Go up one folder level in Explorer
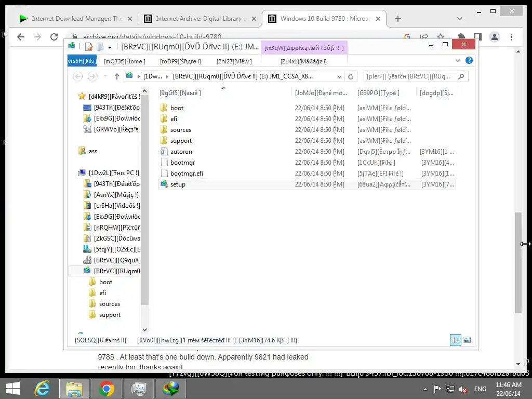Screen dimensions: 532x399 tap(117, 76)
